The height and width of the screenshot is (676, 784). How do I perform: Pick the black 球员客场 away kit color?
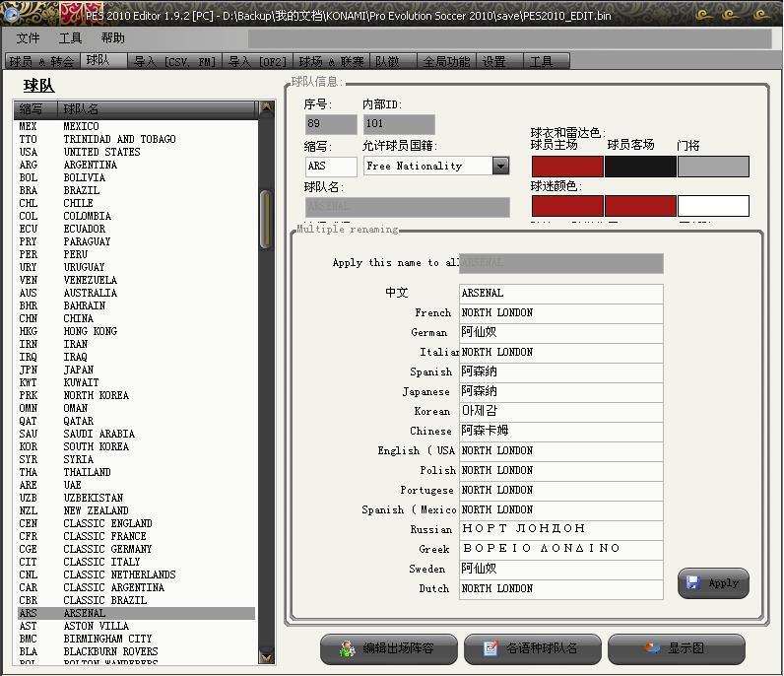[640, 167]
